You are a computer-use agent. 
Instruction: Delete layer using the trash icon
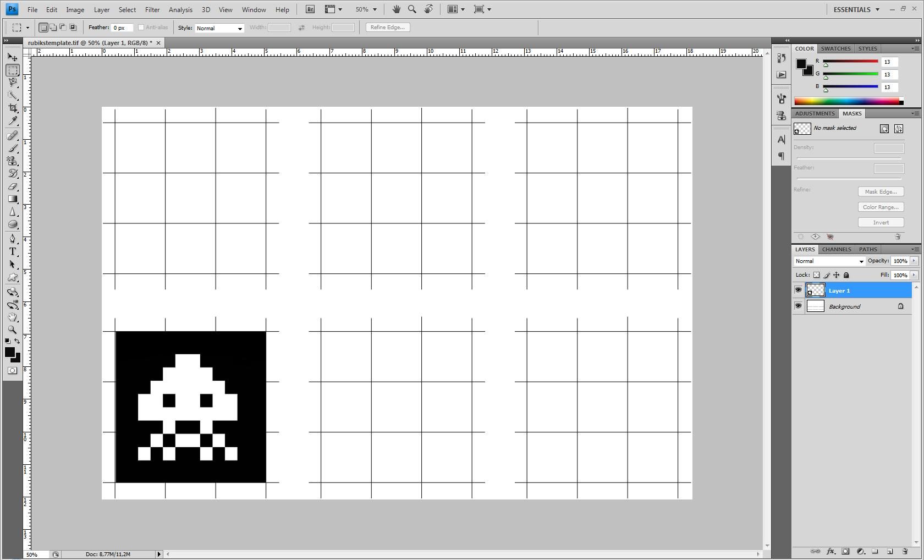tap(905, 551)
